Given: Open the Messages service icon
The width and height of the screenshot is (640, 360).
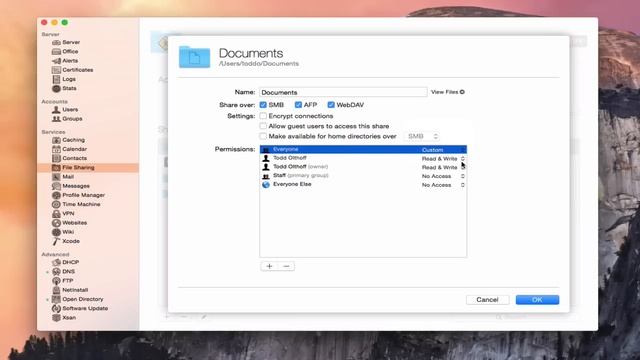Looking at the screenshot, I should tap(56, 186).
